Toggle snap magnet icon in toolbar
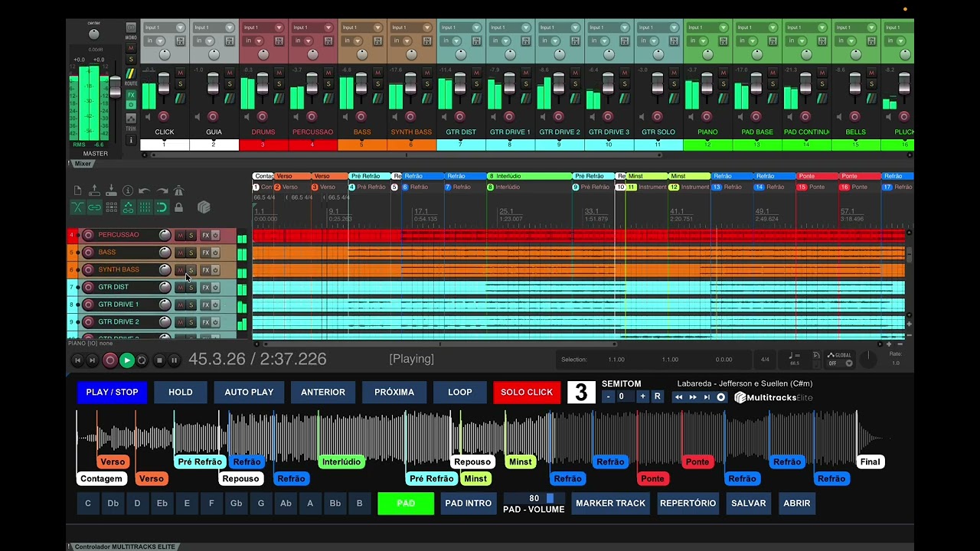This screenshot has height=551, width=980. 162,207
